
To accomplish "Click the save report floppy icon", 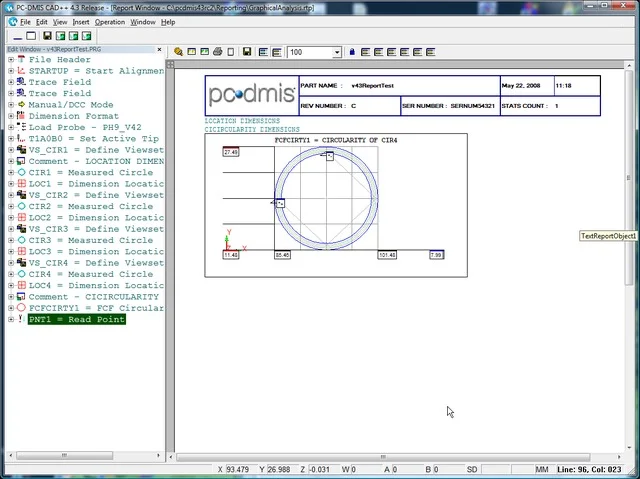I will click(247, 52).
